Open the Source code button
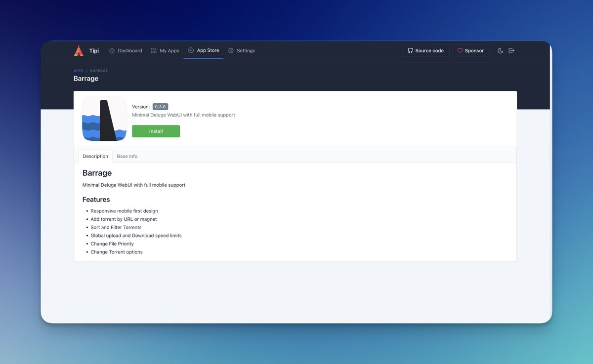The height and width of the screenshot is (364, 593). point(425,50)
